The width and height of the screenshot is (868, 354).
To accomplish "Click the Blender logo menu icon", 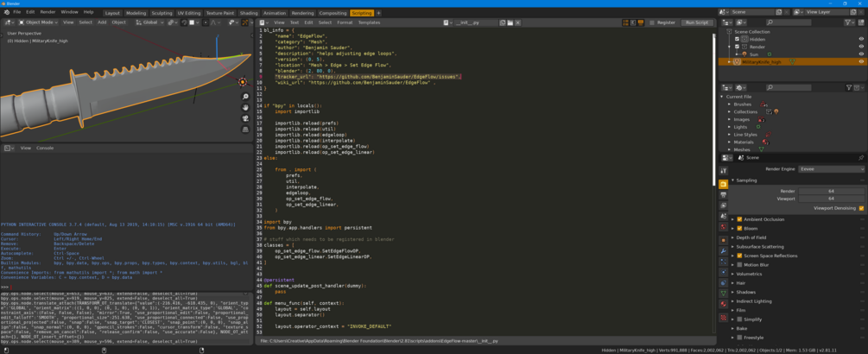I will 6,12.
